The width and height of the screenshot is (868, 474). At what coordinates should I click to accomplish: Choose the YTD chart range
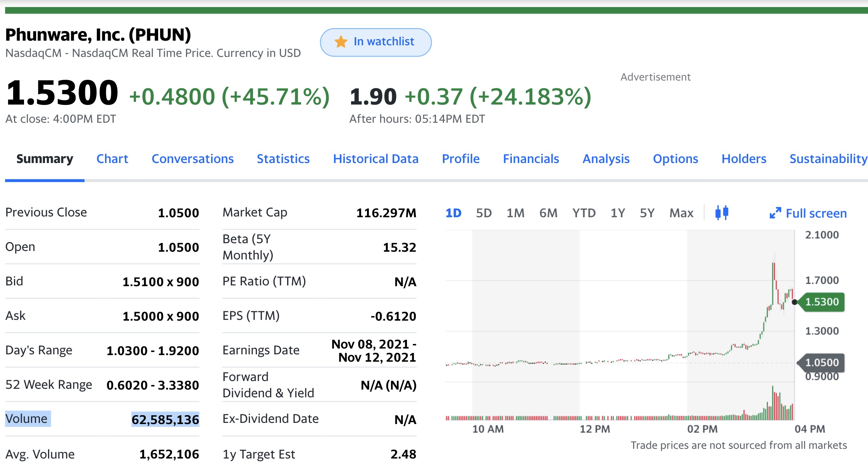[x=584, y=213]
